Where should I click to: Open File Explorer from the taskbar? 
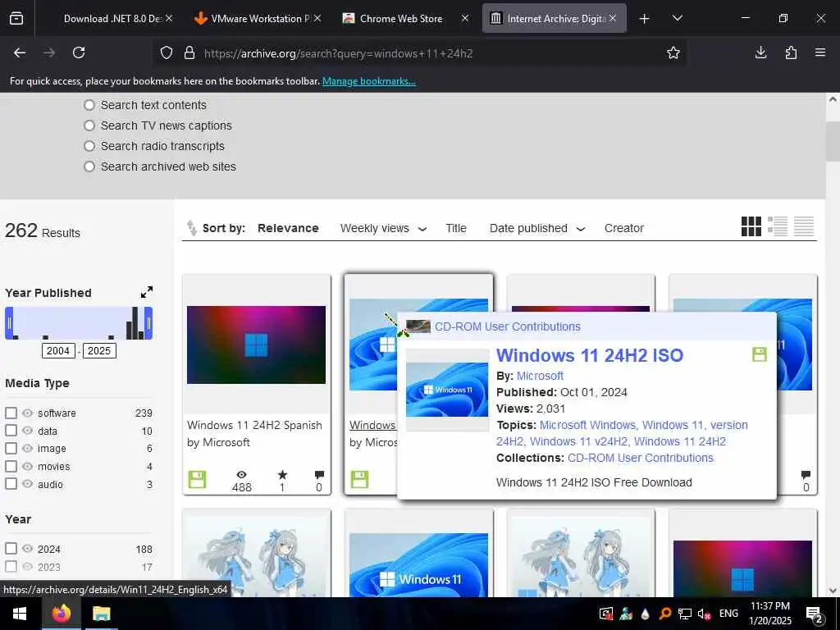pos(101,614)
